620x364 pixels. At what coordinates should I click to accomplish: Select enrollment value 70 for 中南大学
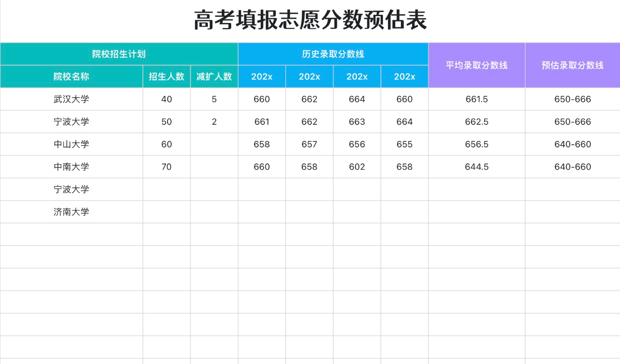pos(167,167)
